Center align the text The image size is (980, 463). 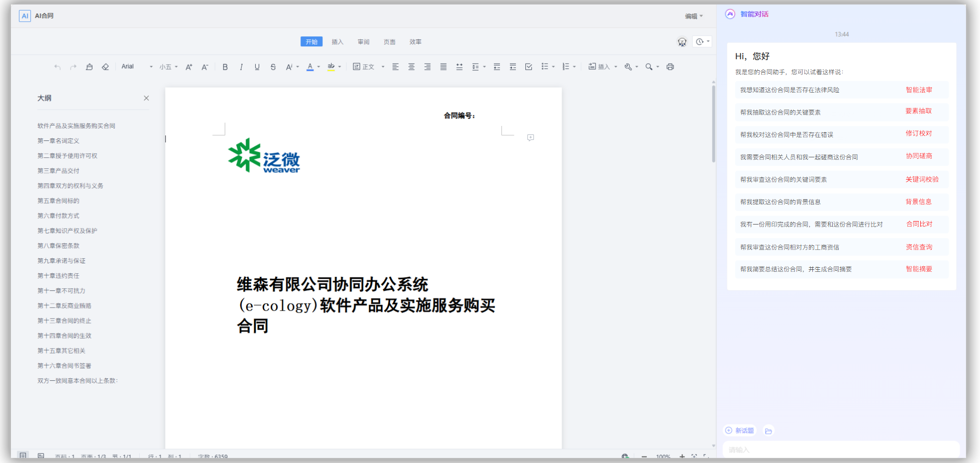(411, 67)
